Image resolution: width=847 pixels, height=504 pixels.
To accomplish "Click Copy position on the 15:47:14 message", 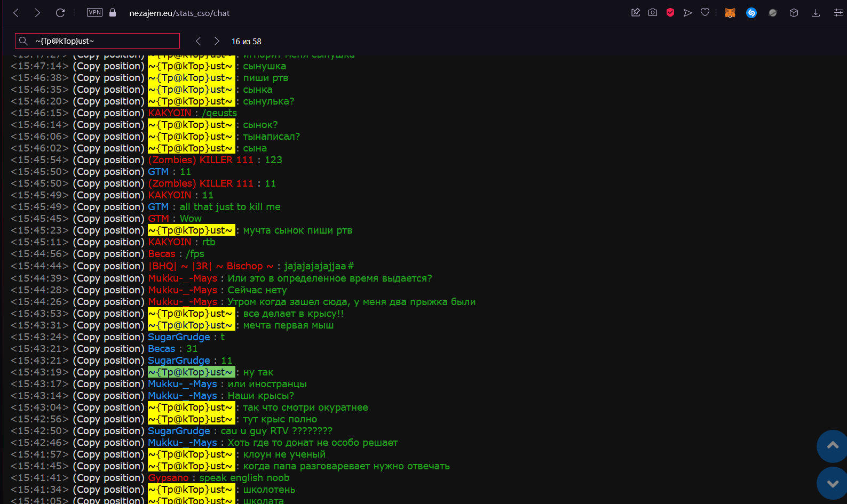I will coord(108,66).
